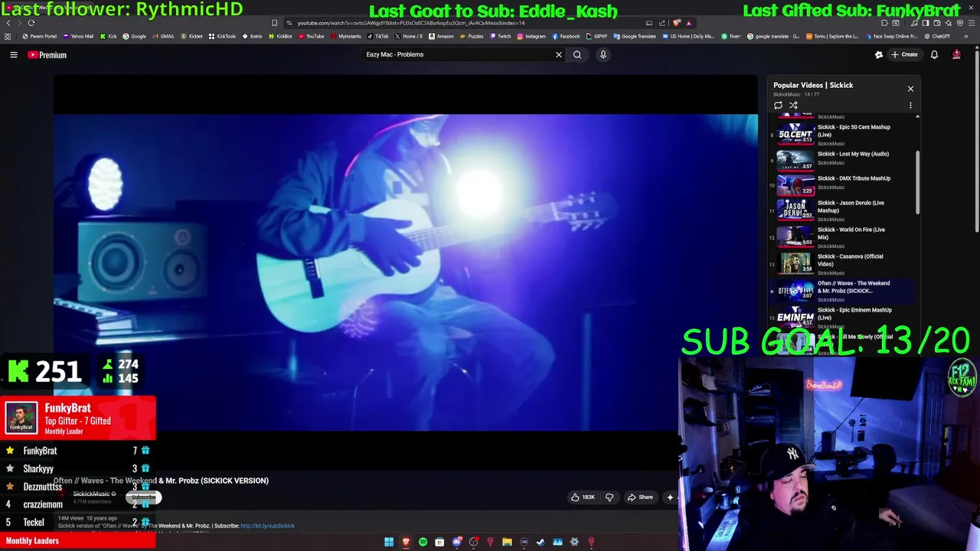Play Sickick - Epic 50 Cent Mashup
Viewport: 980px width, 551px height.
pos(842,134)
